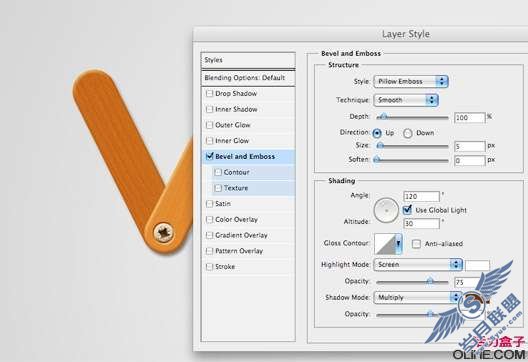Select the Down direction radio button
Image resolution: width=528 pixels, height=362 pixels.
click(x=408, y=133)
